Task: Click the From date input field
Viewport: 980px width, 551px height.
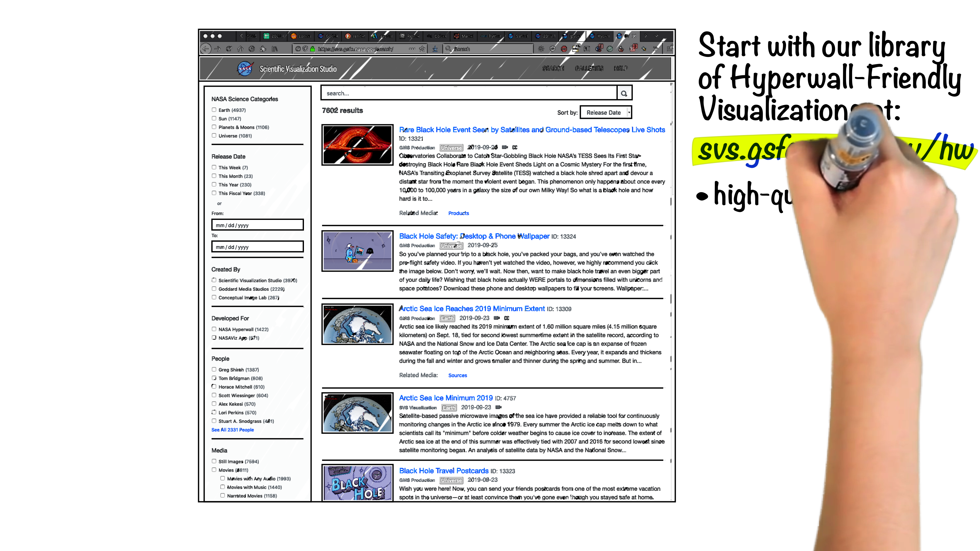Action: click(257, 225)
